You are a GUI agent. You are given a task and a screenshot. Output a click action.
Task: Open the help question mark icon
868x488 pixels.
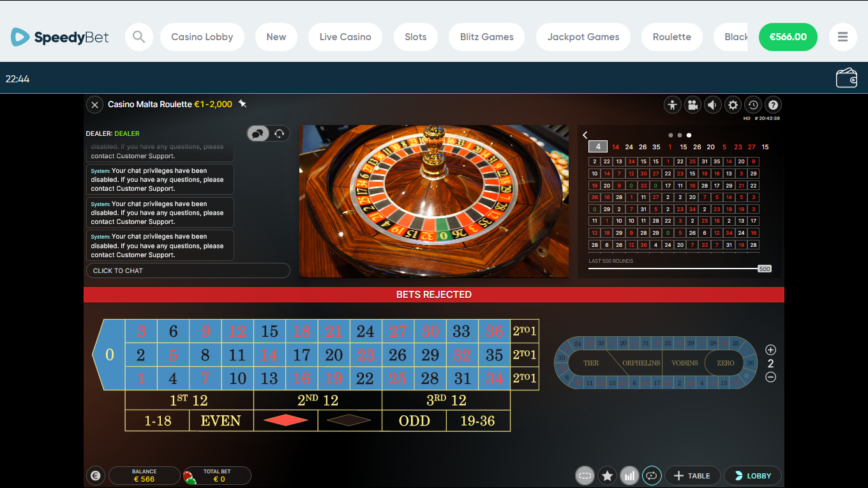pyautogui.click(x=773, y=105)
